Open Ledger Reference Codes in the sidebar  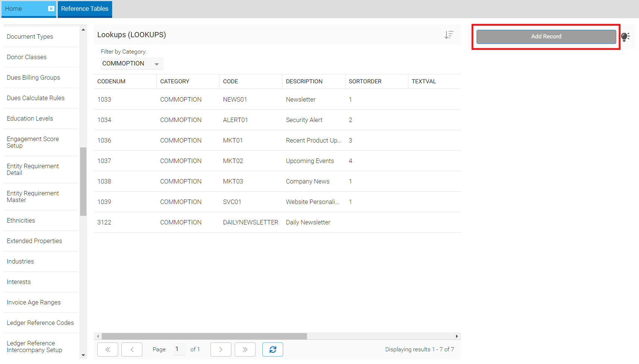click(x=41, y=323)
